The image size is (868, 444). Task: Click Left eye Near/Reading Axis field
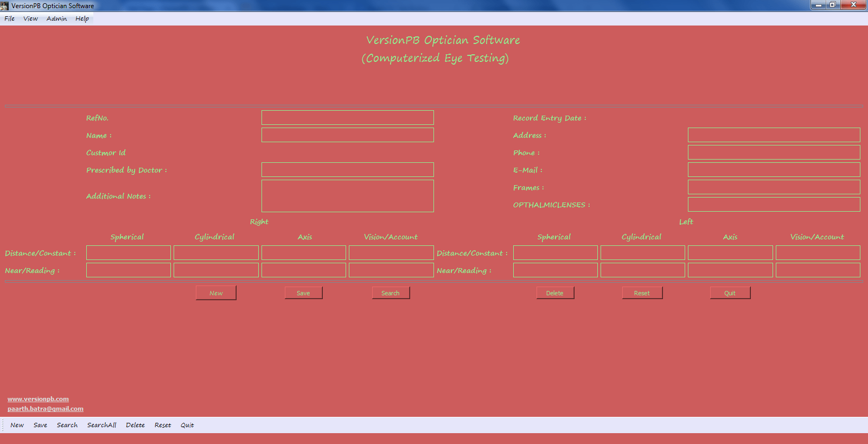[x=730, y=270]
